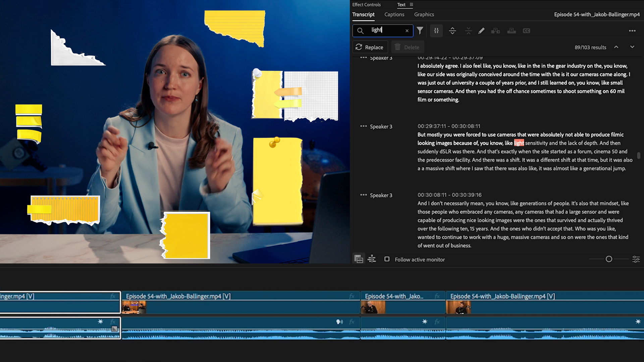The image size is (644, 362).
Task: Enable Follow active monitor
Action: click(387, 259)
